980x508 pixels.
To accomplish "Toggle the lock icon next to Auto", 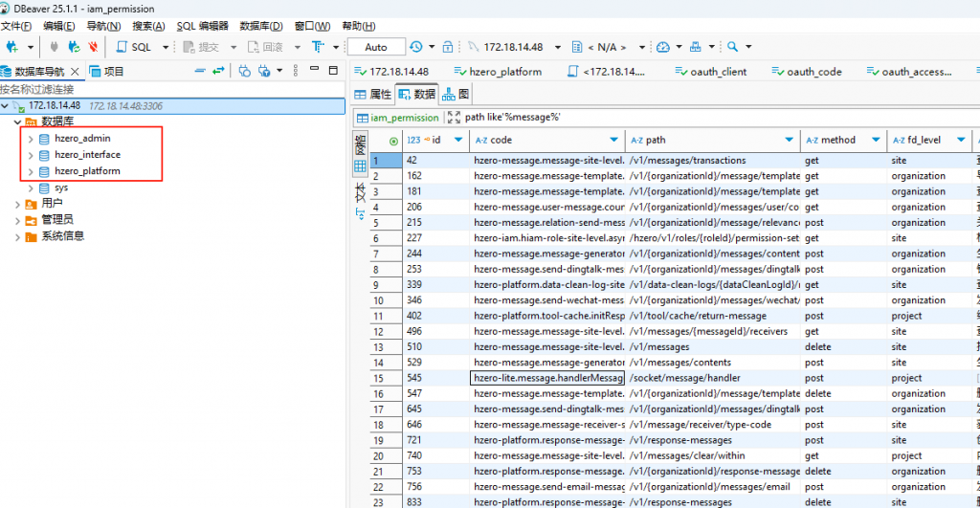I will (x=448, y=47).
